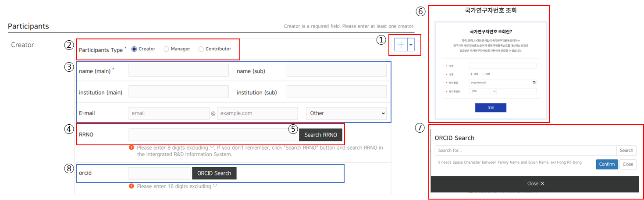This screenshot has width=644, height=200.
Task: Click the Close X bar at popup bottom
Action: click(536, 183)
